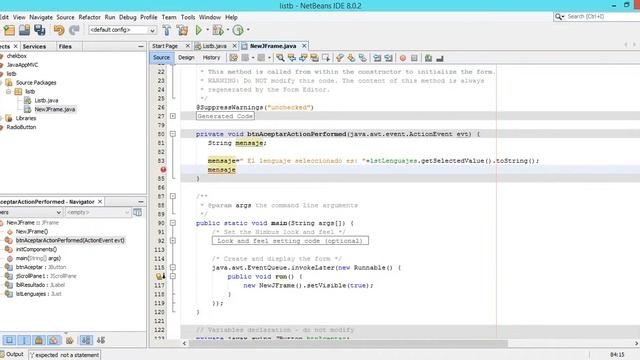640x360 pixels.
Task: Open the Debug Project dropdown arrow
Action: click(228, 30)
